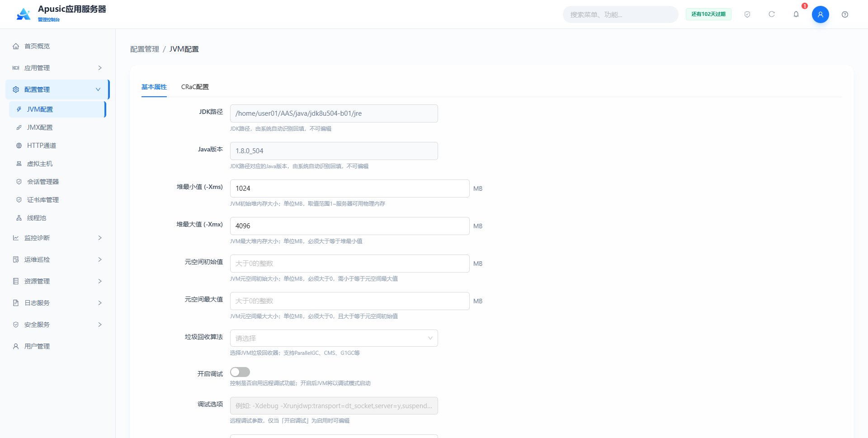Screen dimensions: 868x438
Task: Click the 应用管理 sidebar icon
Action: (x=16, y=68)
